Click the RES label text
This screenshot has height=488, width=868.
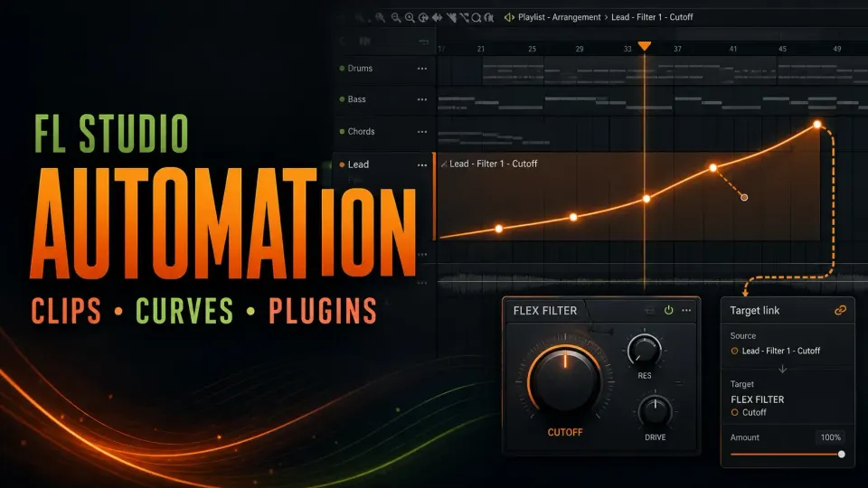pyautogui.click(x=645, y=376)
